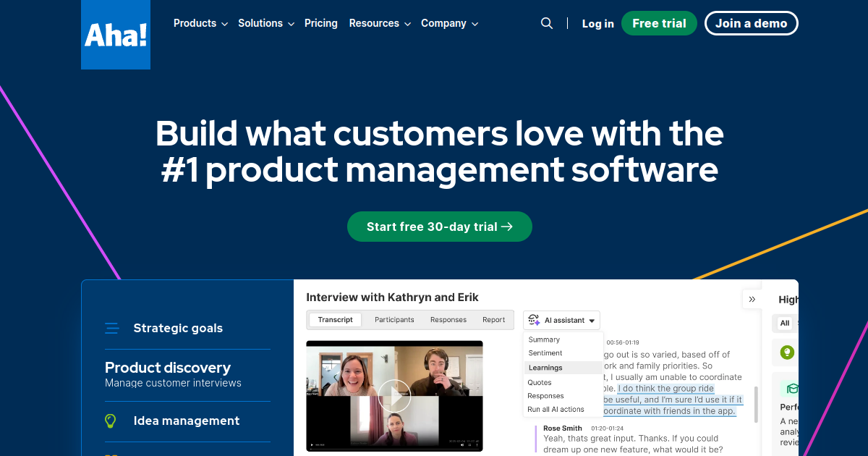
Task: Expand the Company menu
Action: (449, 23)
